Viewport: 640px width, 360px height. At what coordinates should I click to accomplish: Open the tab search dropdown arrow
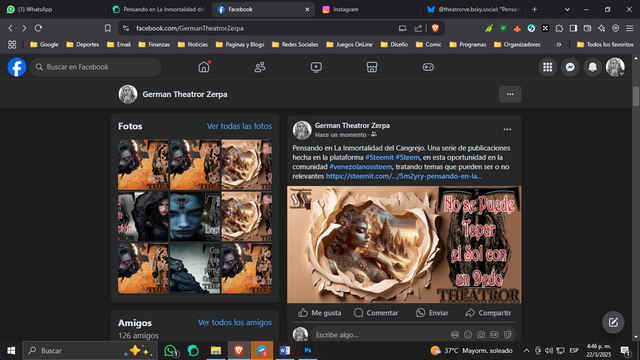(567, 9)
